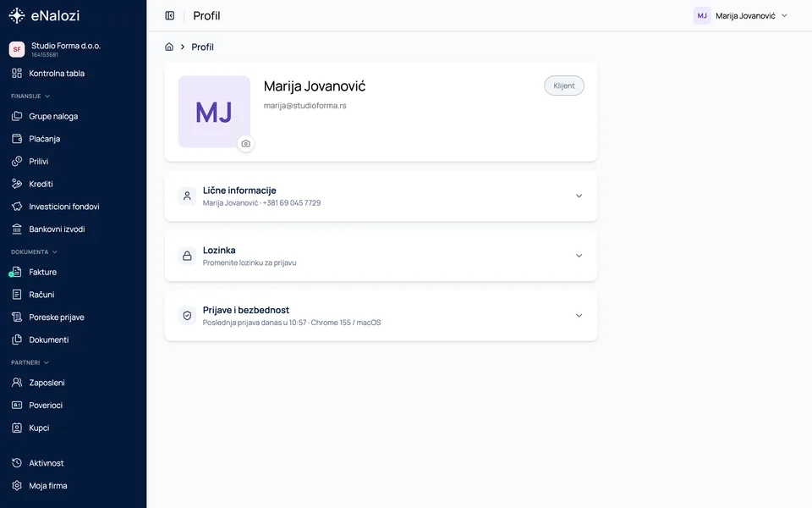Click the Grupe naloga icon
Screen dimensions: 812x508
(x=17, y=116)
